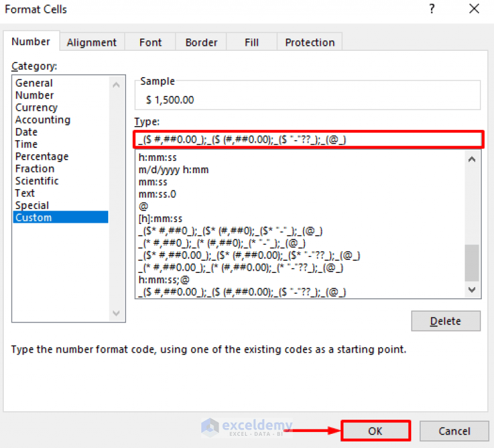494x448 pixels.
Task: Open the Protection tab
Action: 309,42
